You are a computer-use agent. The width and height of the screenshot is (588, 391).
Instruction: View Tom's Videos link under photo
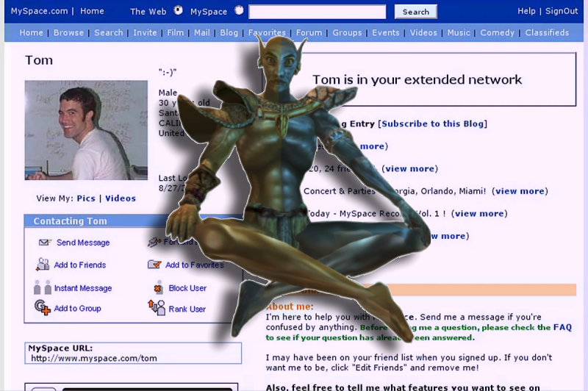point(121,198)
